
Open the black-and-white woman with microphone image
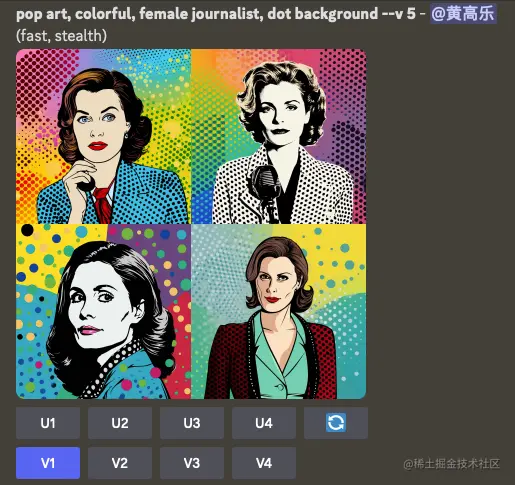tap(279, 136)
